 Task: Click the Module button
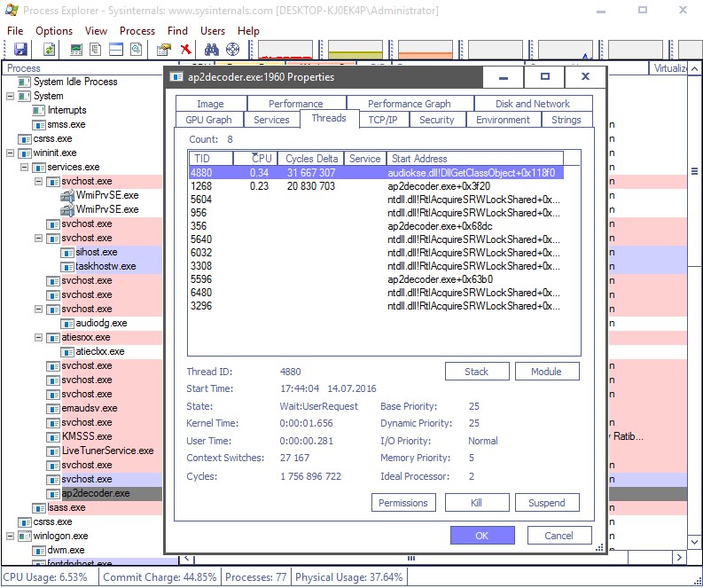(x=547, y=372)
